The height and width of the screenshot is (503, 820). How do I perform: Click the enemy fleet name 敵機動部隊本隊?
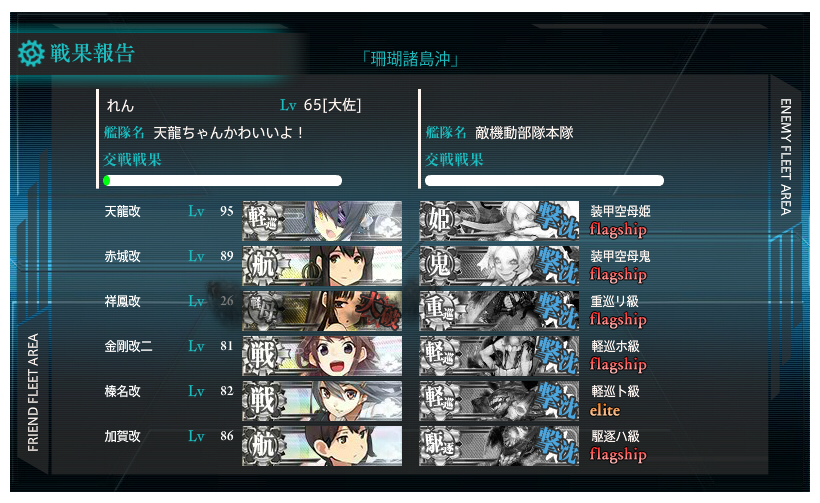(x=524, y=133)
